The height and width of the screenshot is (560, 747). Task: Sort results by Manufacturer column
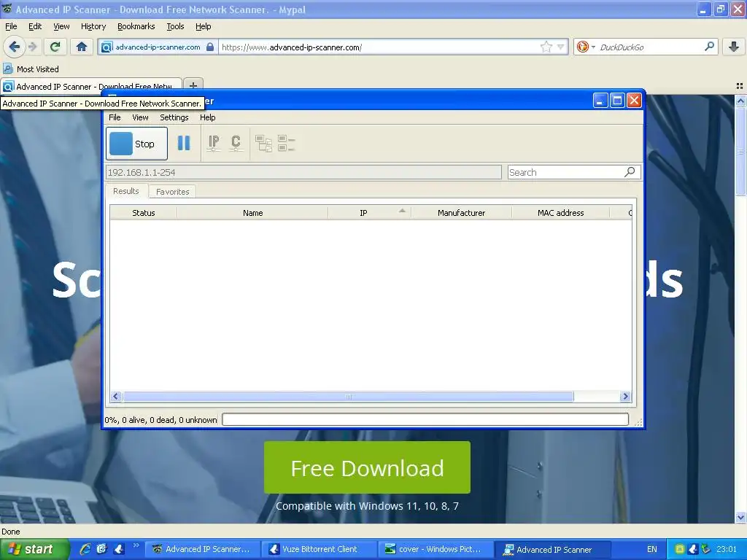tap(461, 213)
